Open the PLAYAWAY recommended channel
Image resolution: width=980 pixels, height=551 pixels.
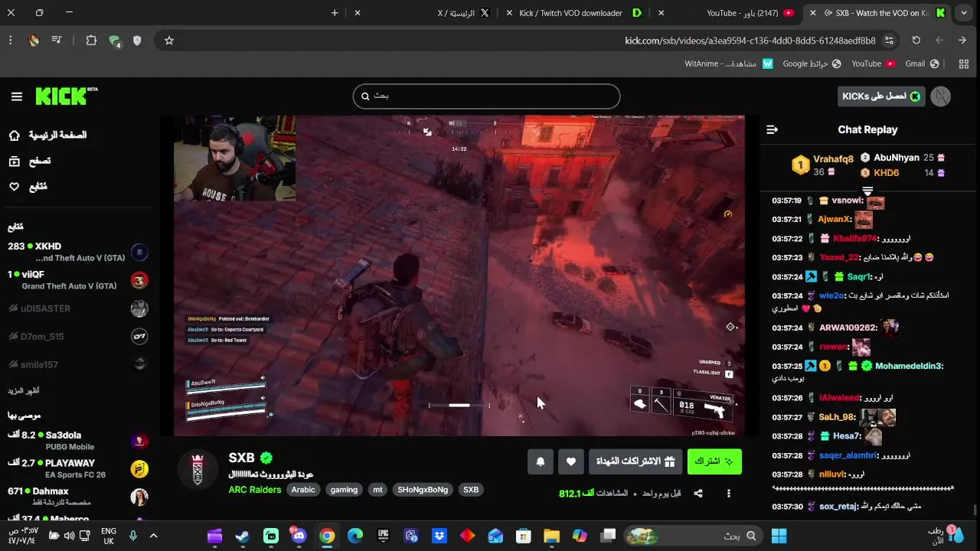(77, 468)
